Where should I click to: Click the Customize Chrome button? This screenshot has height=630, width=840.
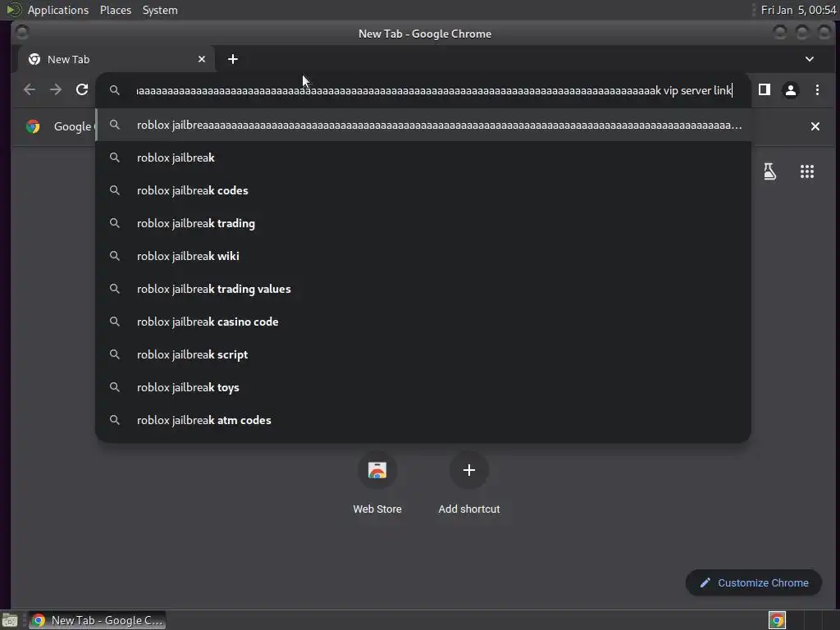753,583
